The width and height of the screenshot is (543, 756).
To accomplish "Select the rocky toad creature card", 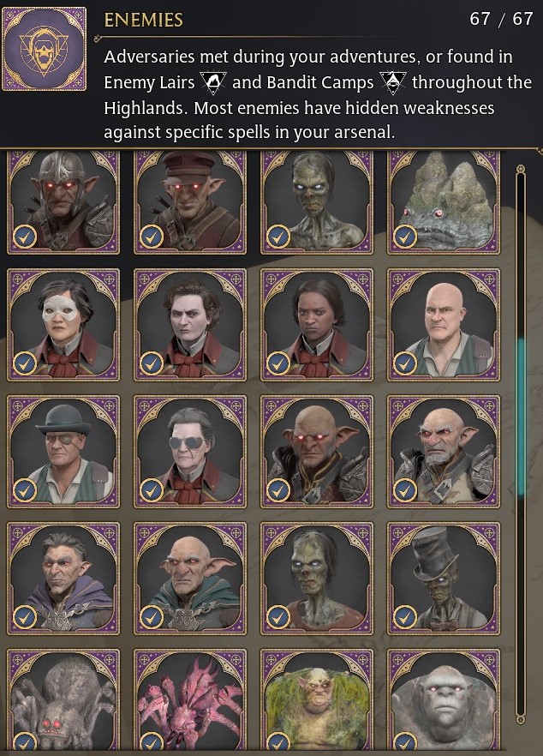I will (x=444, y=201).
